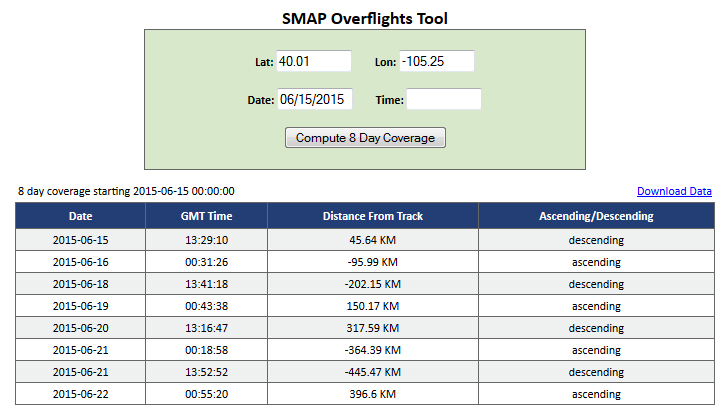Viewport: 727px width, 415px height.
Task: Click the Lat: label
Action: point(264,62)
